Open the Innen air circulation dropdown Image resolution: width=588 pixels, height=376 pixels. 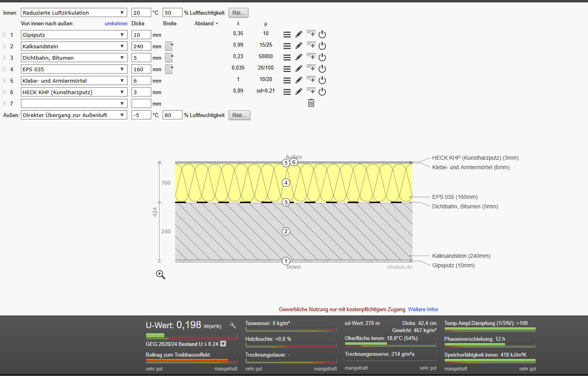(74, 13)
